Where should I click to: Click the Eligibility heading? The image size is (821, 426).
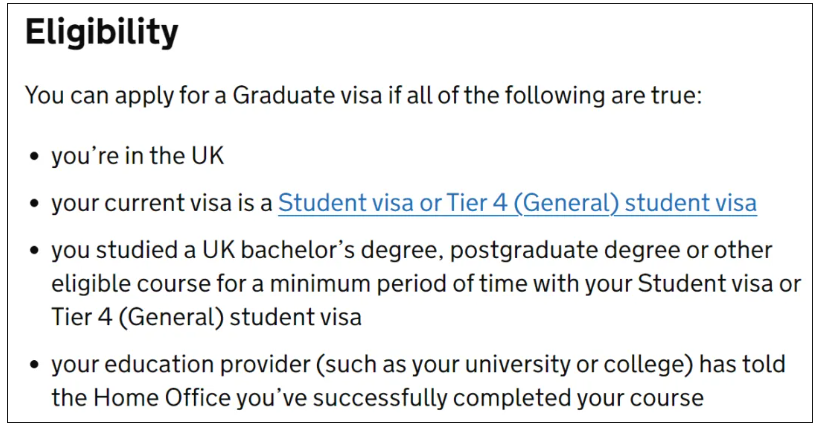coord(102,32)
